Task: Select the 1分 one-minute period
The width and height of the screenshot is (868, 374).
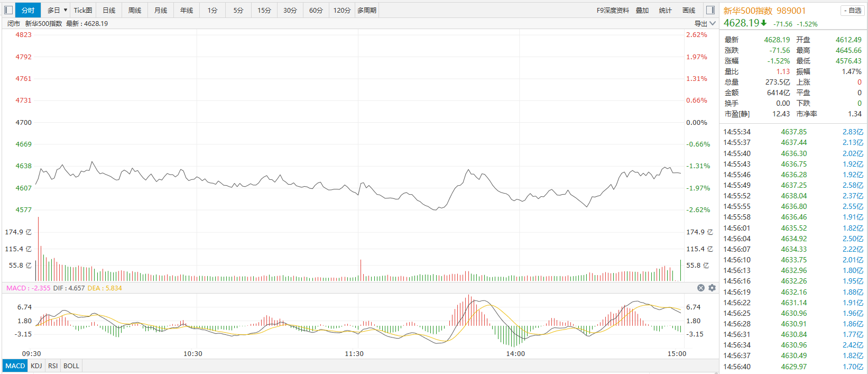Action: coord(213,10)
